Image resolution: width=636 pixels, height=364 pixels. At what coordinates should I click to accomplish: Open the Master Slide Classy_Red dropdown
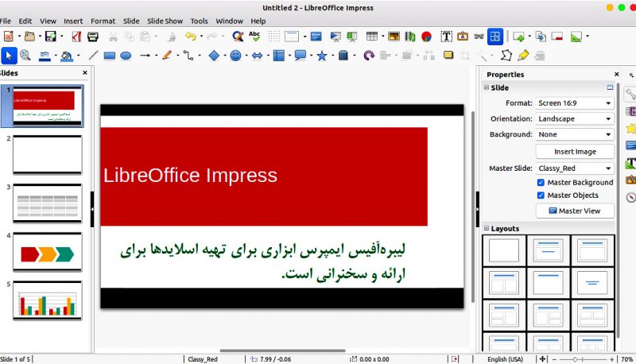point(575,168)
